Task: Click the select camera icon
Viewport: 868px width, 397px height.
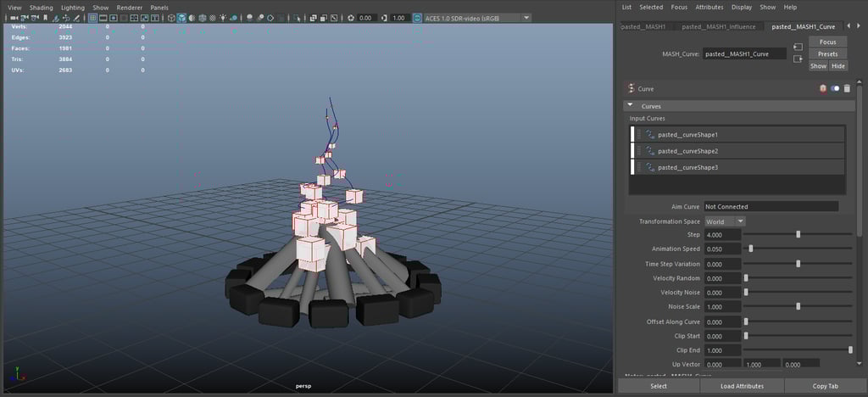Action: coord(13,18)
